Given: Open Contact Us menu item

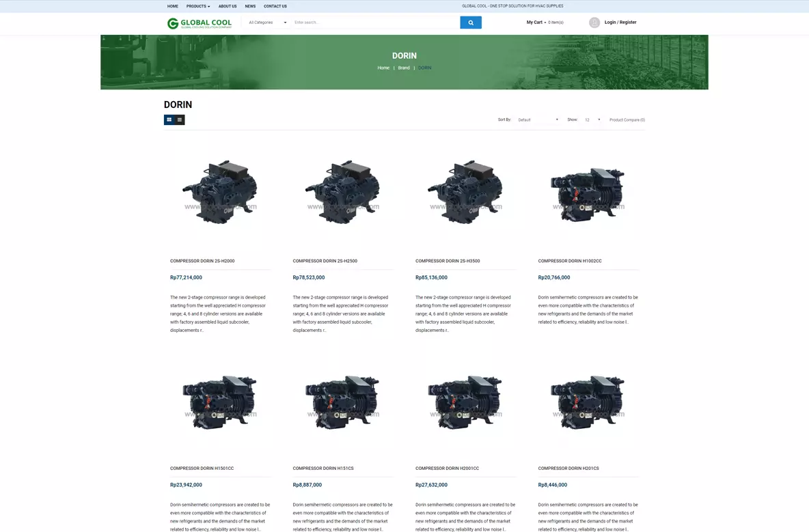Looking at the screenshot, I should (275, 6).
